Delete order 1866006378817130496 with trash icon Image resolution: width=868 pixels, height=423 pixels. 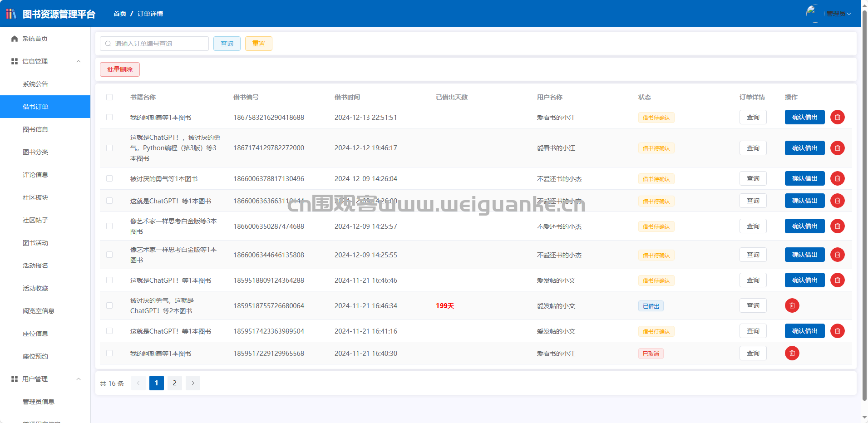click(x=838, y=178)
